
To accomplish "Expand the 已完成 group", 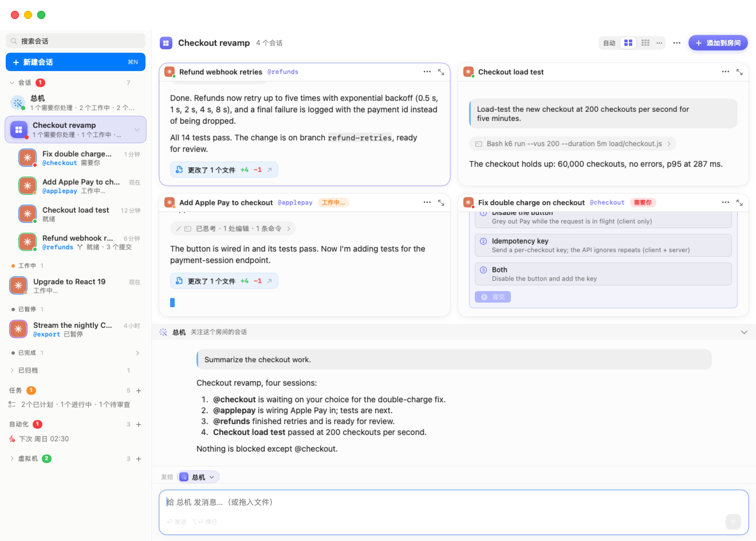I will click(x=137, y=353).
